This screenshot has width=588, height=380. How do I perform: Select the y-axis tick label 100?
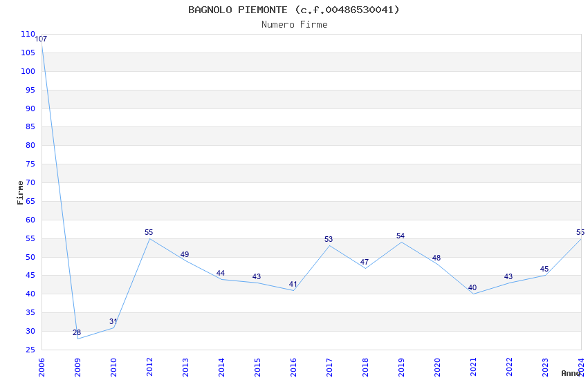coord(28,71)
